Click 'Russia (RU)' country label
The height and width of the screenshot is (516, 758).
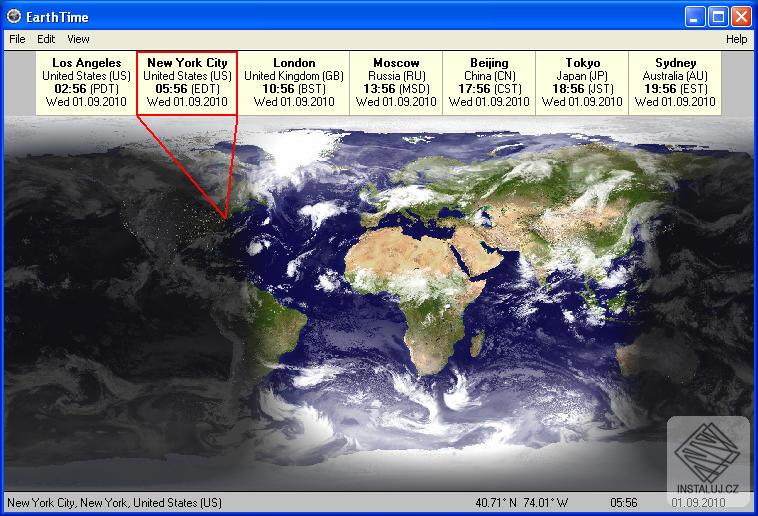point(396,76)
